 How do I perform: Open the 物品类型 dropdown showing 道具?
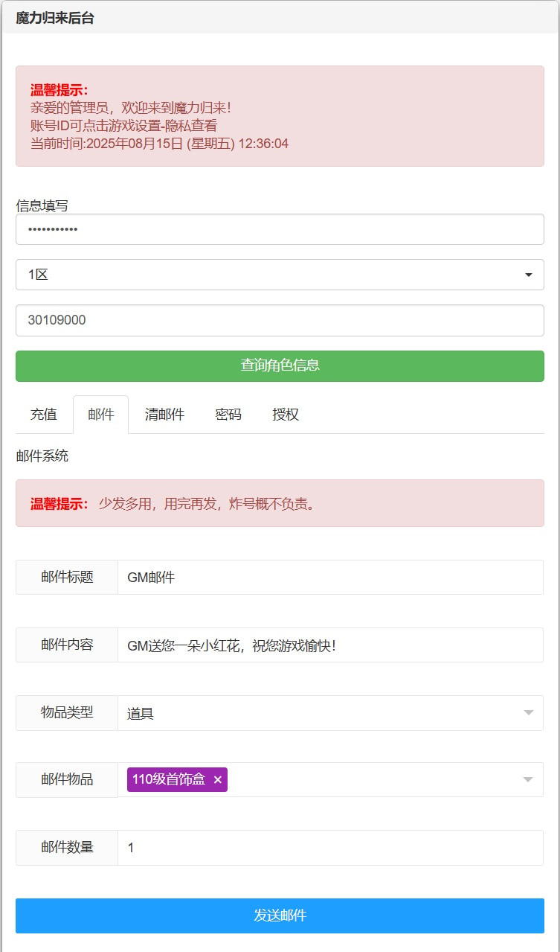coord(330,713)
